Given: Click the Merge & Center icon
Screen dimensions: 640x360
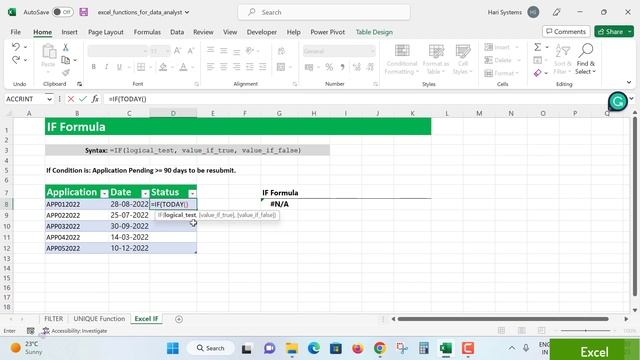Looking at the screenshot, I should pos(281,67).
